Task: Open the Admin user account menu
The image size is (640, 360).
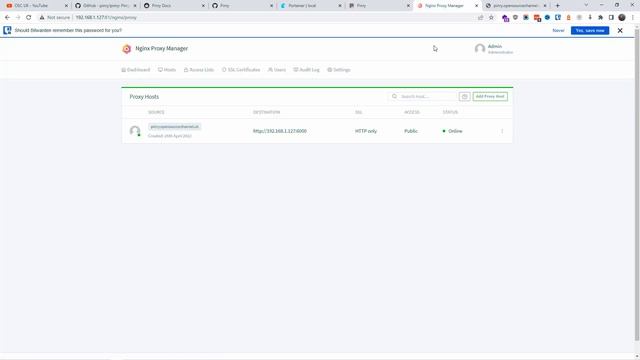Action: (x=494, y=49)
